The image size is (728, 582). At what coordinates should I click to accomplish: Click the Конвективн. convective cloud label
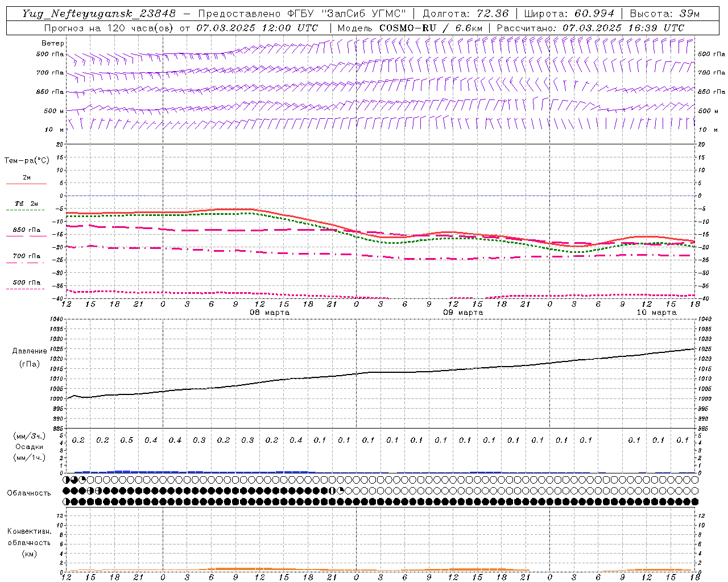click(30, 531)
